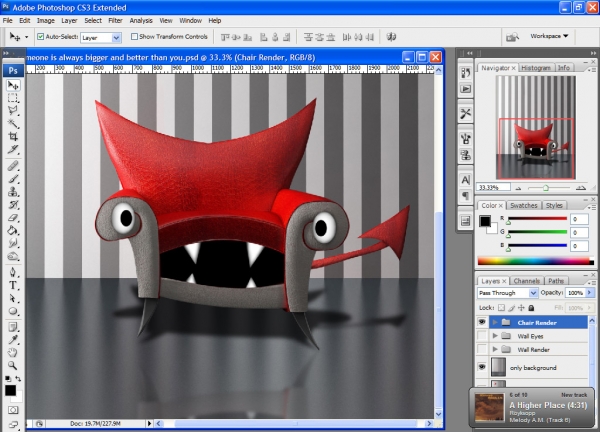
Task: Hide the only background layer
Action: coord(482,367)
